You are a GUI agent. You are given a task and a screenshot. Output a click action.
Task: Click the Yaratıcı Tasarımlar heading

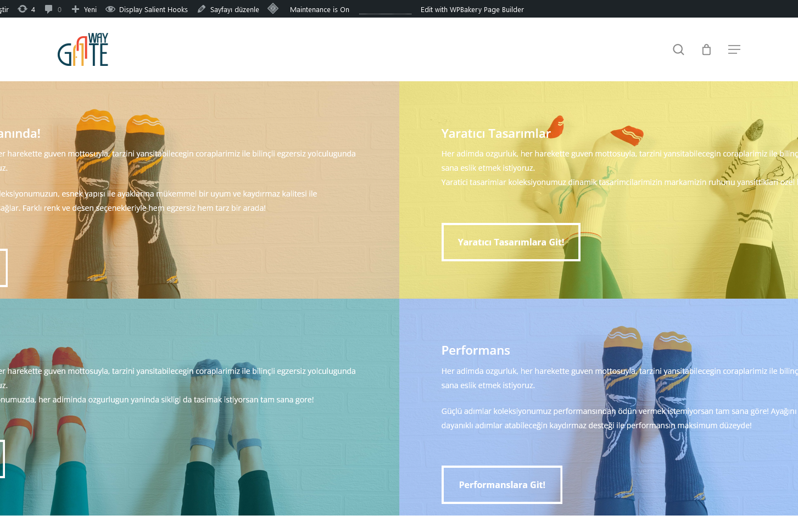[x=495, y=133]
